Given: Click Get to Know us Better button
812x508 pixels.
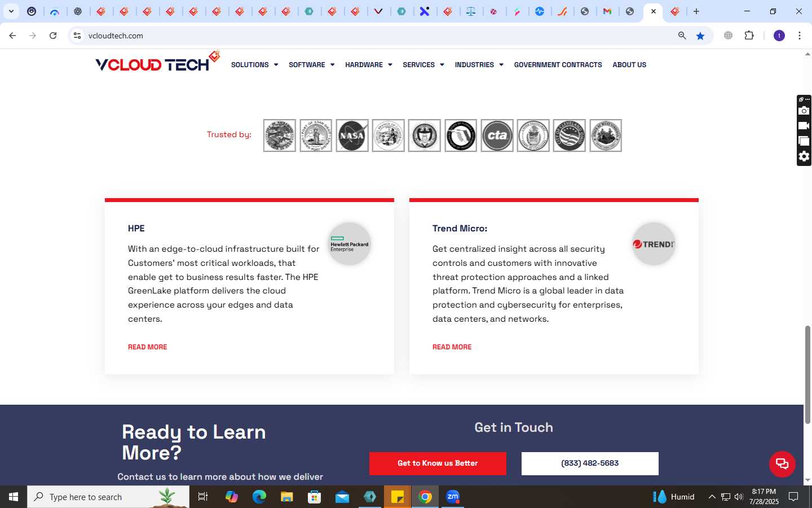Looking at the screenshot, I should pos(438,463).
